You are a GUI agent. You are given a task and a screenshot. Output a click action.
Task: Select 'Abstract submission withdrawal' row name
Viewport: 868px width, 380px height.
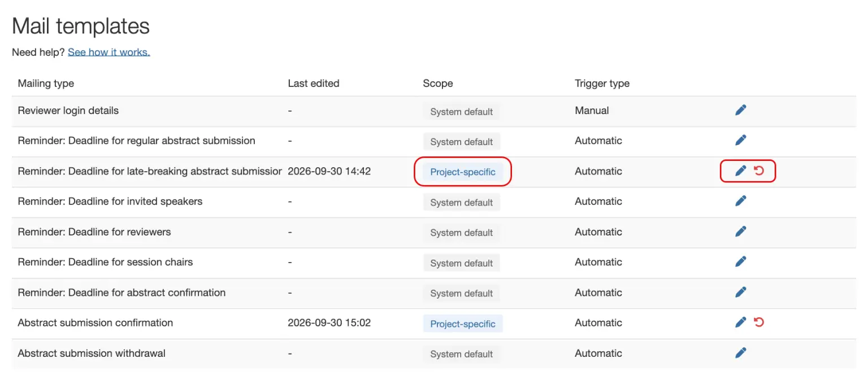[92, 353]
